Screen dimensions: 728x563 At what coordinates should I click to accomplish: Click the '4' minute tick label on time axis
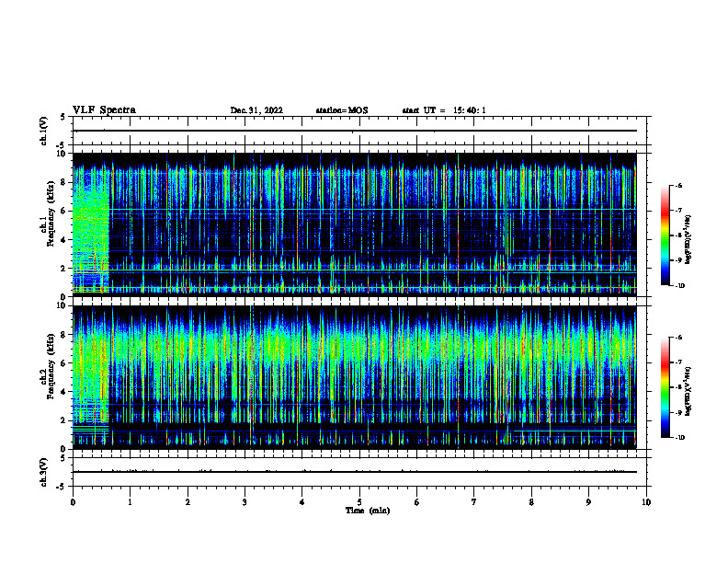[x=302, y=502]
